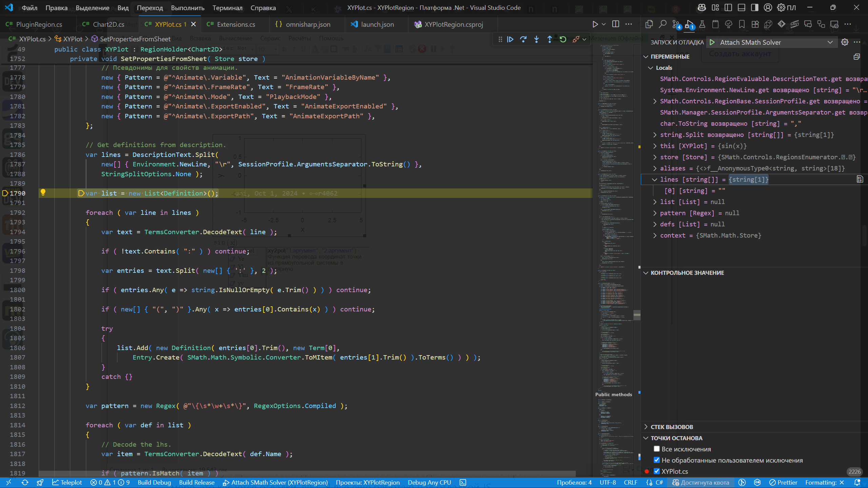This screenshot has width=868, height=488.
Task: Collapse all variables icon
Action: (856, 57)
